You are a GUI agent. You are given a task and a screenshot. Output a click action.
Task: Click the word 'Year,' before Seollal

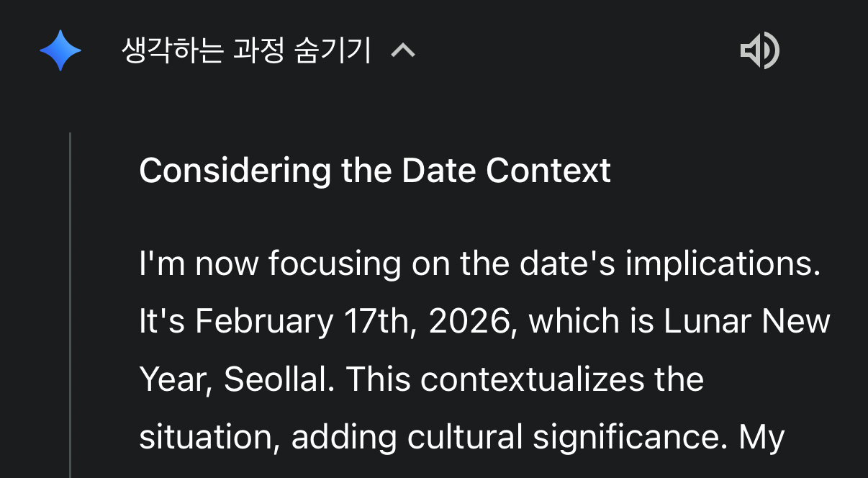pyautogui.click(x=176, y=379)
